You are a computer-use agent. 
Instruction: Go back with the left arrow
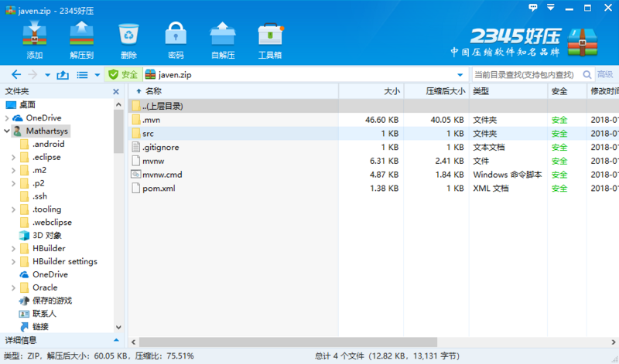pyautogui.click(x=16, y=74)
